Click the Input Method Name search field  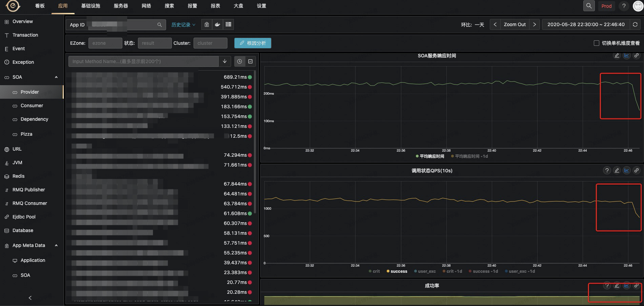144,61
